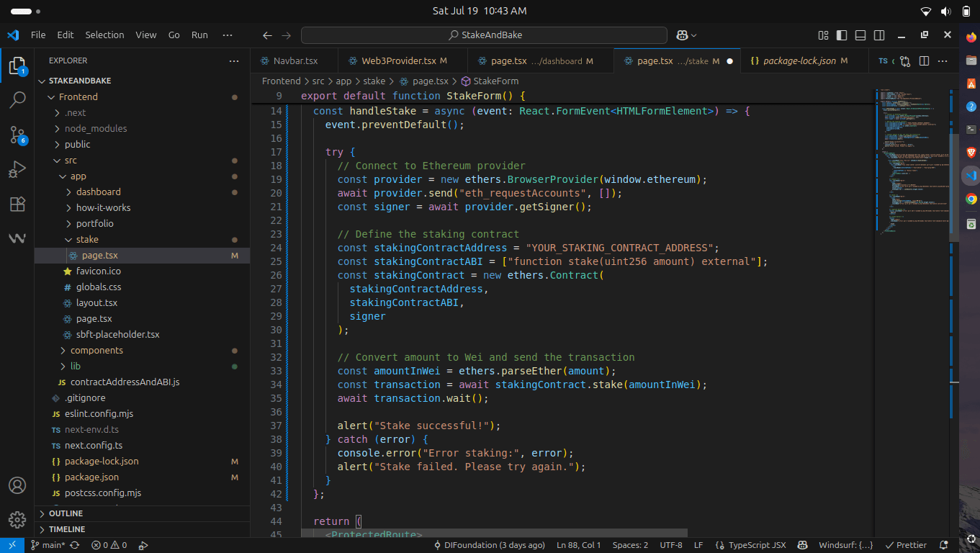Open the Search view in activity bar
Screen dimensions: 980x553
[x=17, y=100]
